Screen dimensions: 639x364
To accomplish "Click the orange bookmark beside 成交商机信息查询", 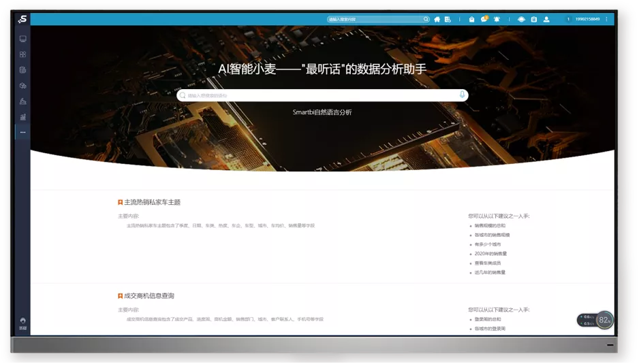I will (120, 296).
